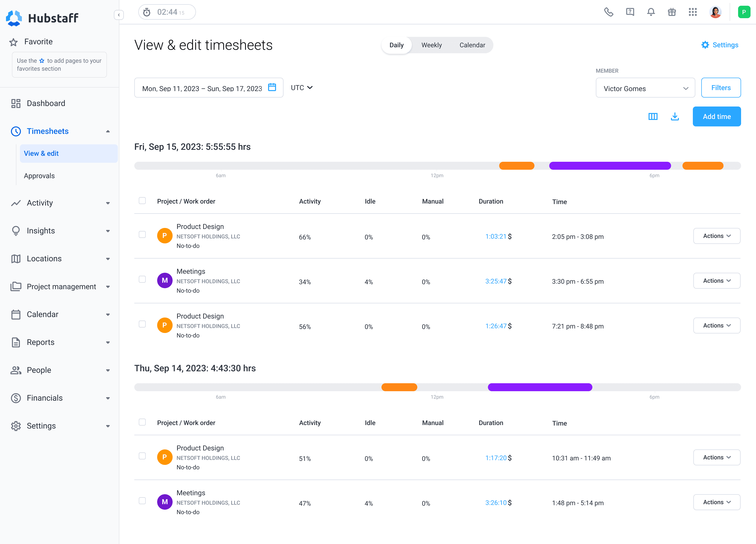
Task: Click the 1:03:21 duration link
Action: (496, 236)
